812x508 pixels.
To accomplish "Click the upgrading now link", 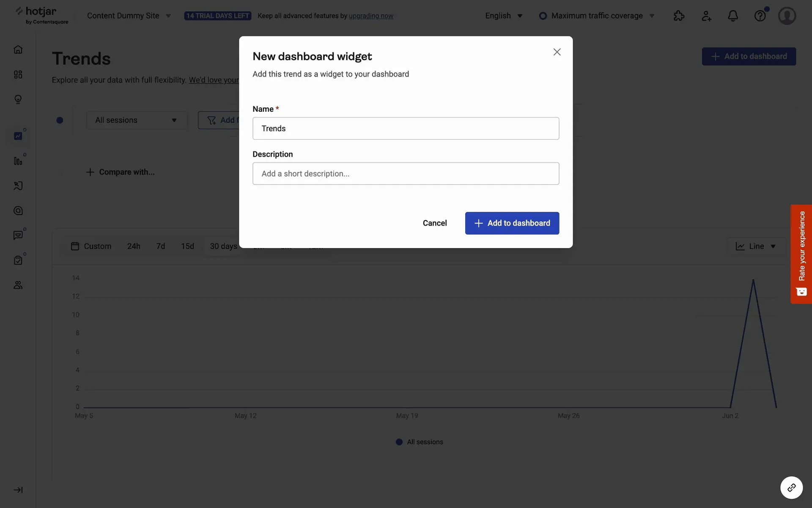I will pos(371,16).
